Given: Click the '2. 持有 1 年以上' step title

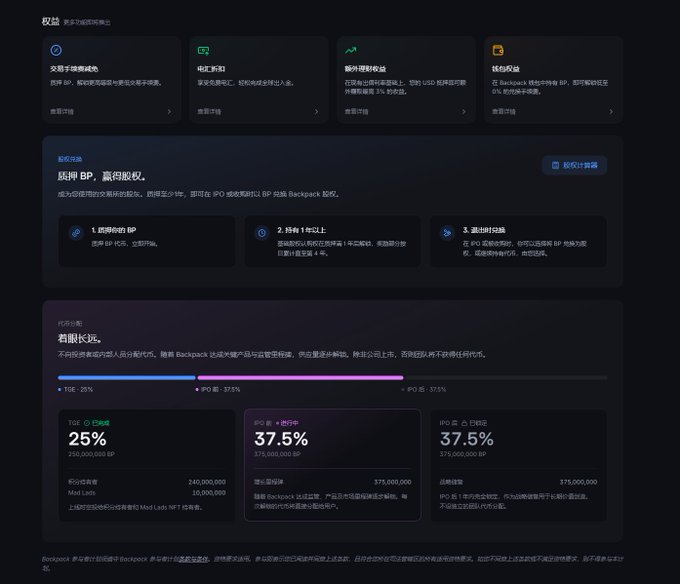Looking at the screenshot, I should (x=301, y=230).
